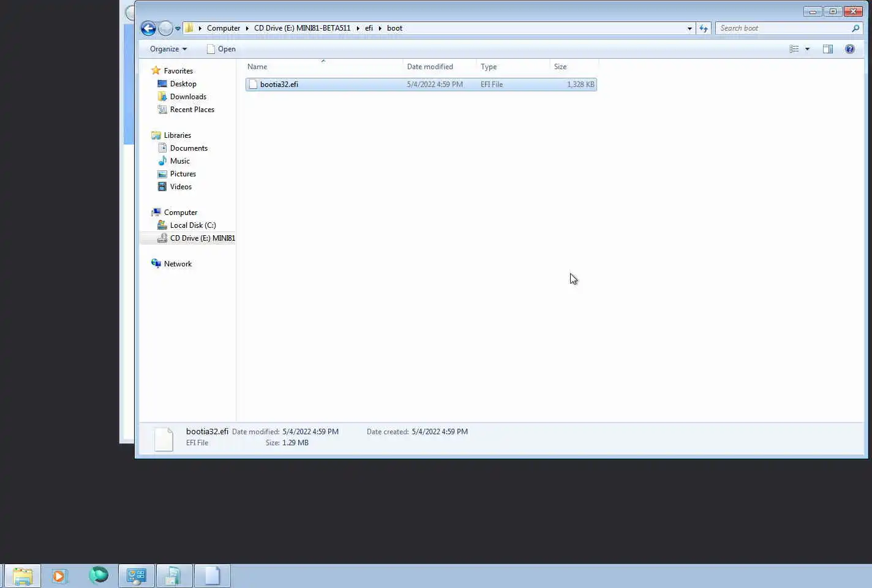Click the magnifier icon in the search box

(x=855, y=28)
